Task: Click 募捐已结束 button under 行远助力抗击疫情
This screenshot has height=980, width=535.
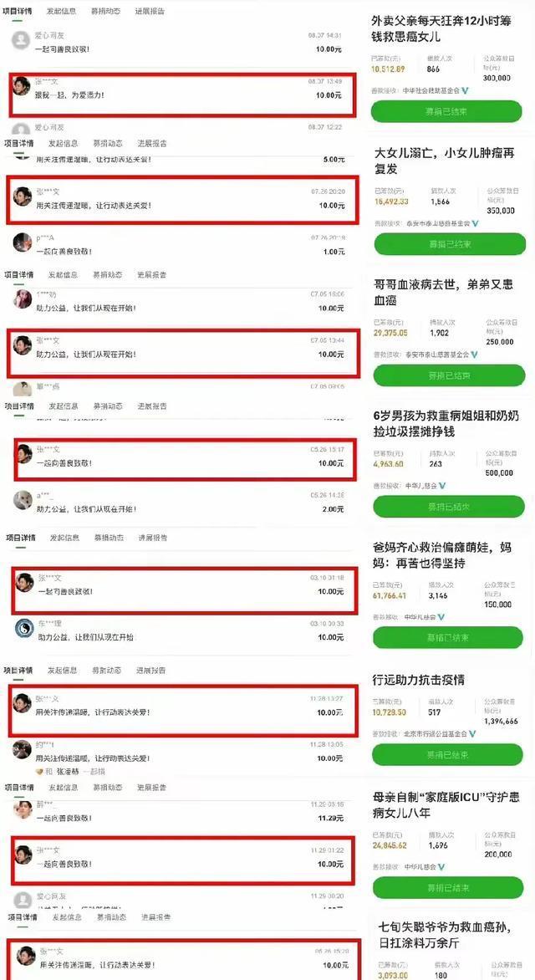Action: (447, 754)
